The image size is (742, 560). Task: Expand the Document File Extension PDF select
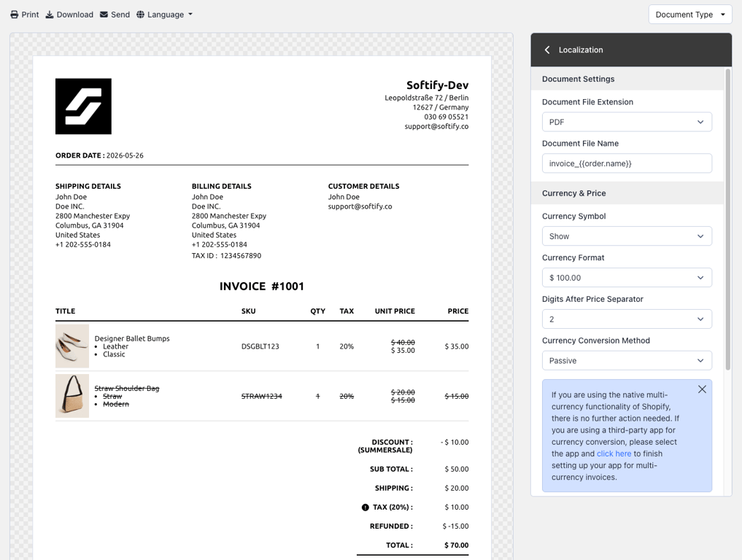(627, 122)
